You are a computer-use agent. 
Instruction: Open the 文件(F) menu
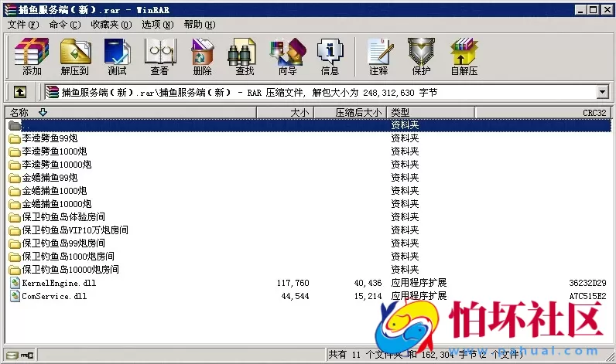click(x=23, y=25)
